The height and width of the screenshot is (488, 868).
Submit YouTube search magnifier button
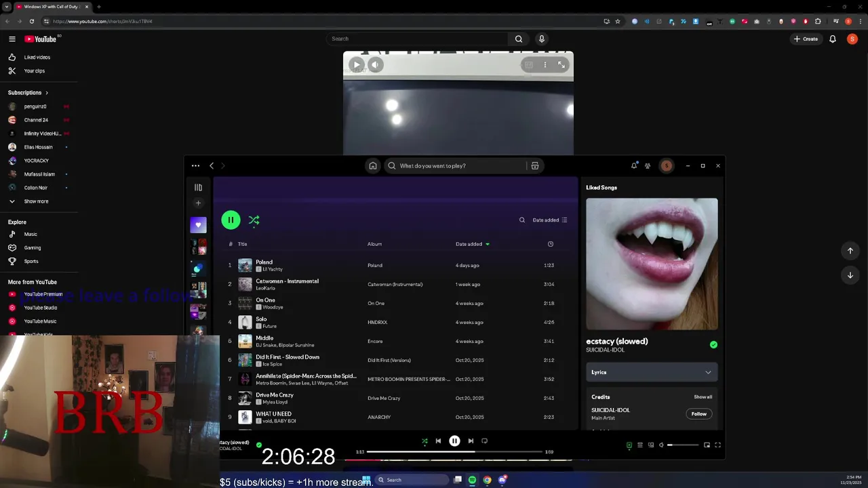pos(519,39)
